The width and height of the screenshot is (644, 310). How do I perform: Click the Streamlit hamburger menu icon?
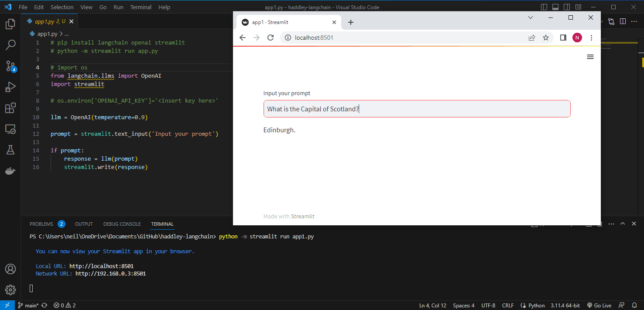coord(590,57)
